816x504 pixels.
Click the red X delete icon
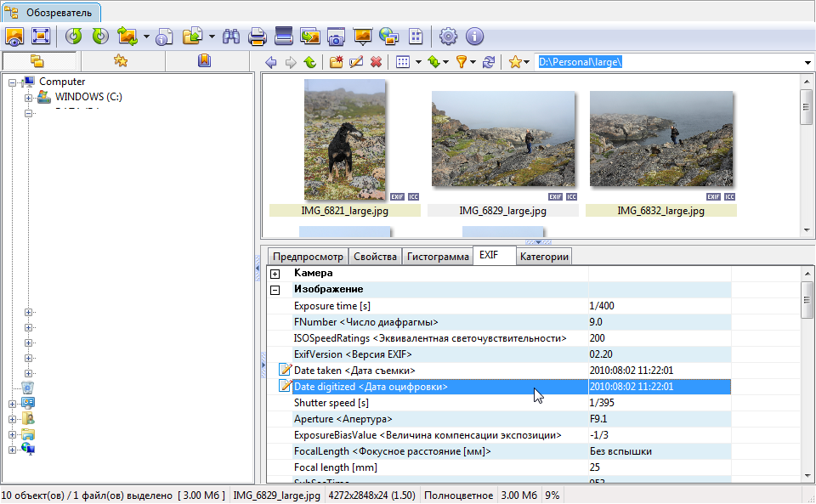click(376, 62)
